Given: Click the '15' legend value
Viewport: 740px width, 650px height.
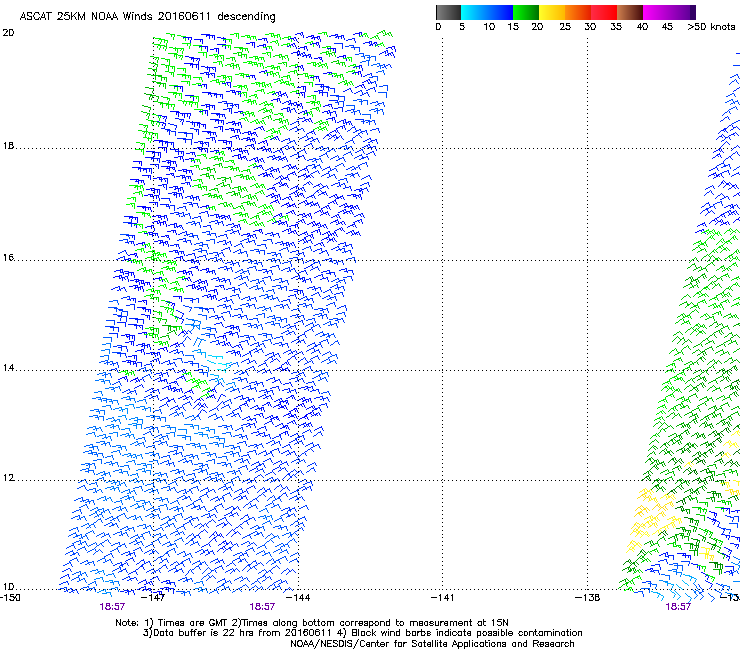Looking at the screenshot, I should pos(513,27).
